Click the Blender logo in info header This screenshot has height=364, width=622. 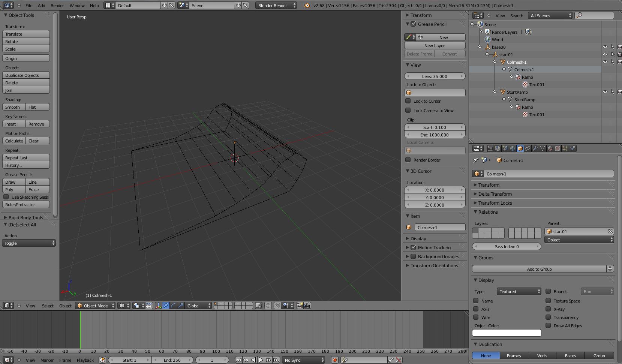pyautogui.click(x=307, y=5)
